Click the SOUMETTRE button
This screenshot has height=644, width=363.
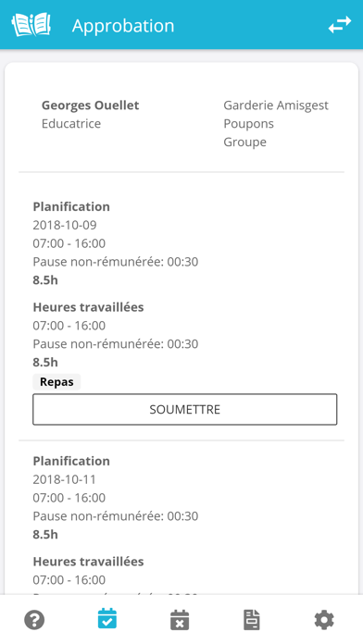click(x=185, y=409)
